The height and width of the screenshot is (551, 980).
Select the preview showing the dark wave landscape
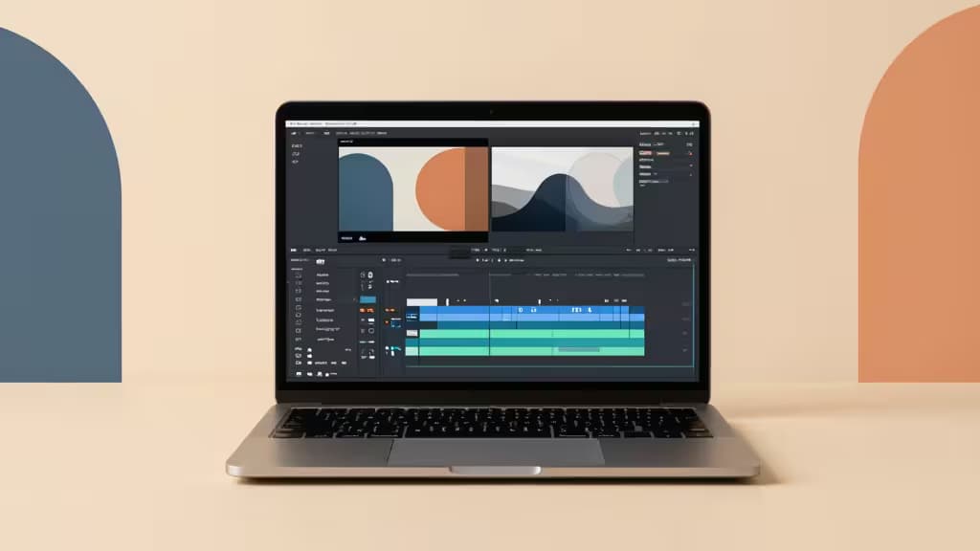563,189
